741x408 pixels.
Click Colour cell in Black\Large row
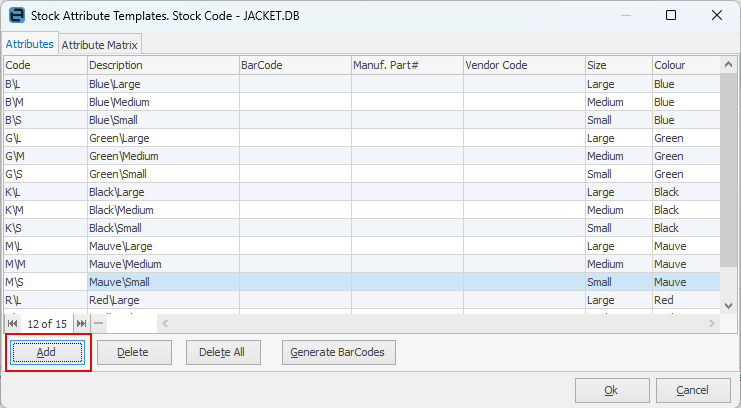687,192
